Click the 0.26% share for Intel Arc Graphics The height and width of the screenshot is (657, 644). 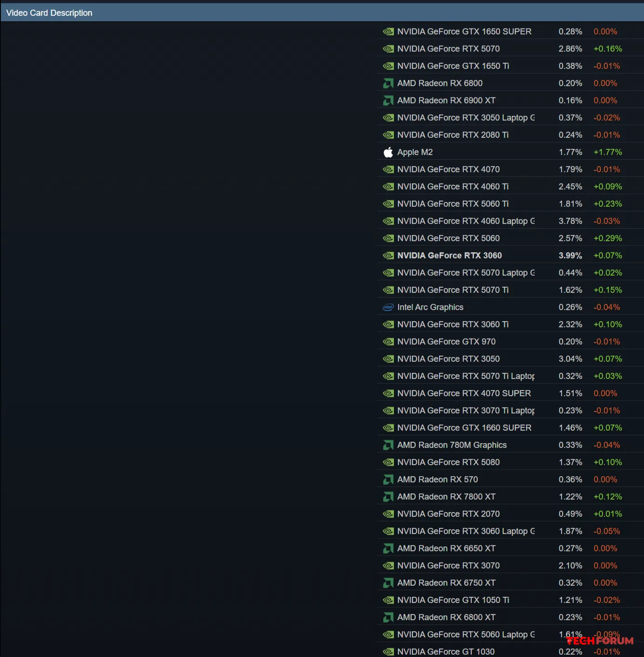coord(570,307)
